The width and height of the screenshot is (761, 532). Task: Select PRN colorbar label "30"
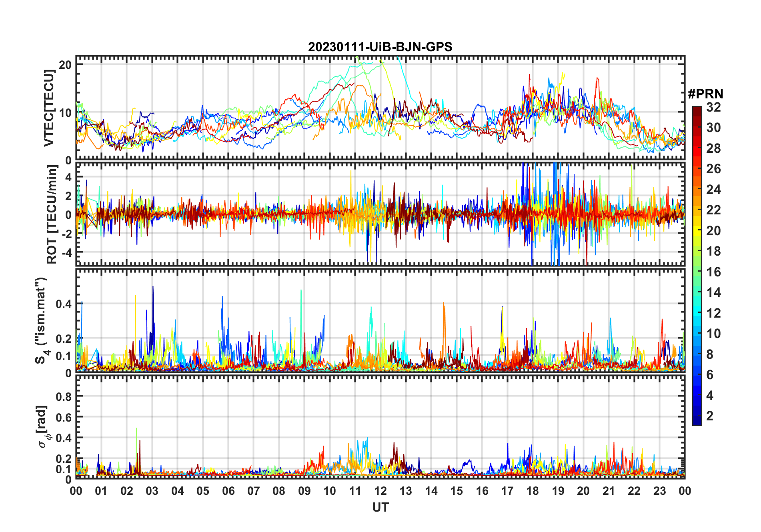click(713, 128)
